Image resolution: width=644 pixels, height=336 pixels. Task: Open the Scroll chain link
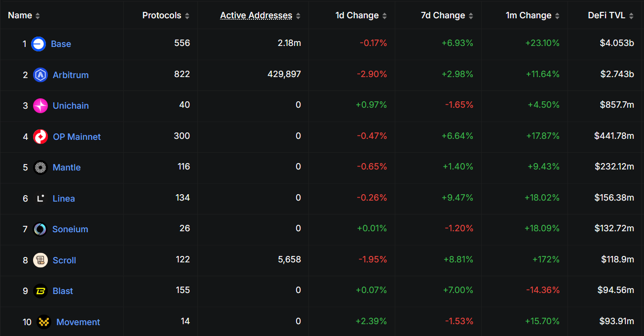(x=64, y=260)
